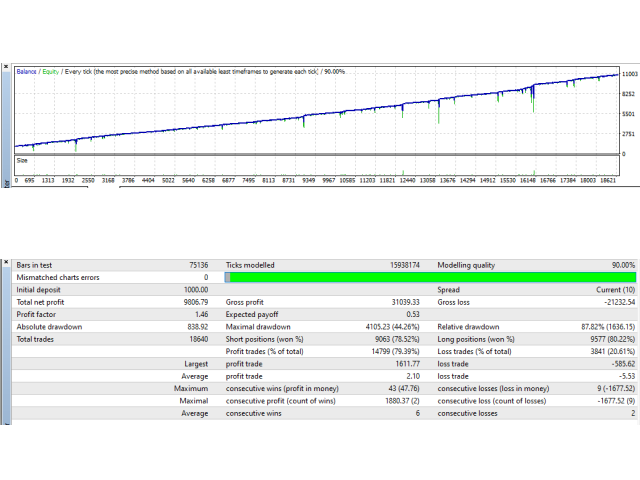Click the 9349 trade number on x-axis
The image size is (640, 480).
309,180
